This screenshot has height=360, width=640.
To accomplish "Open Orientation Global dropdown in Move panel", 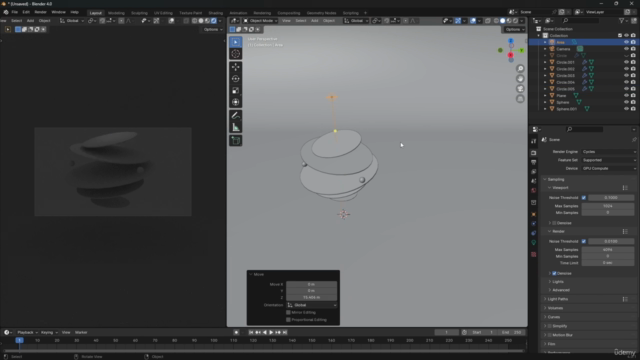I will coord(312,305).
